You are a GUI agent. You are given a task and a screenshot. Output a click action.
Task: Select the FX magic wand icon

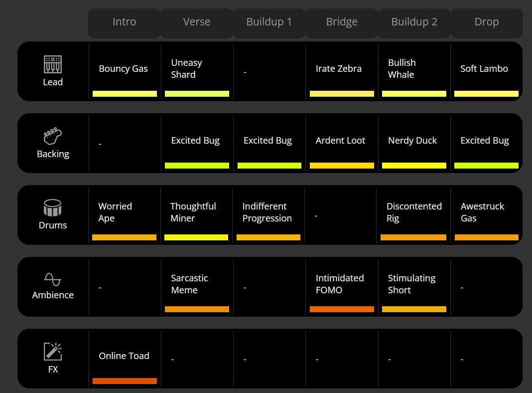click(53, 351)
